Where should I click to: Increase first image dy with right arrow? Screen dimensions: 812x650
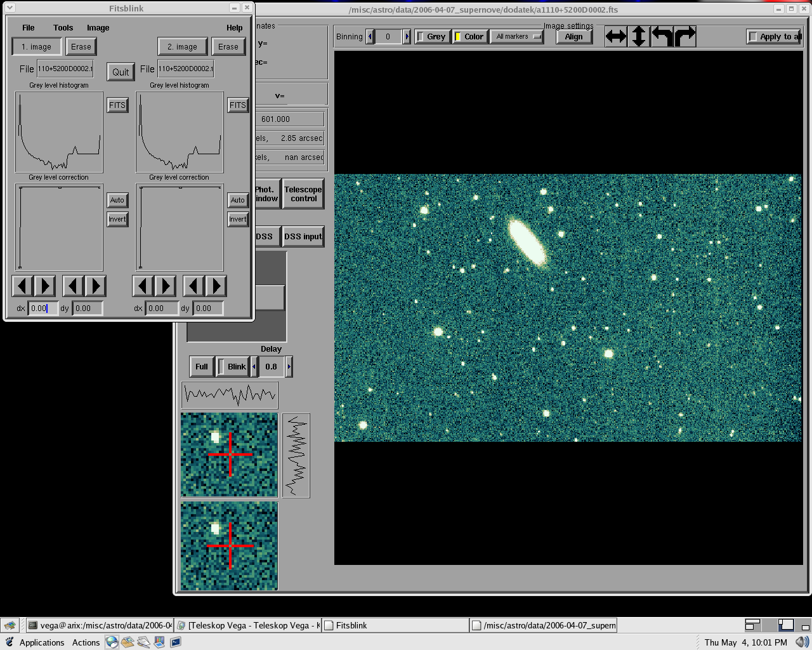[95, 286]
